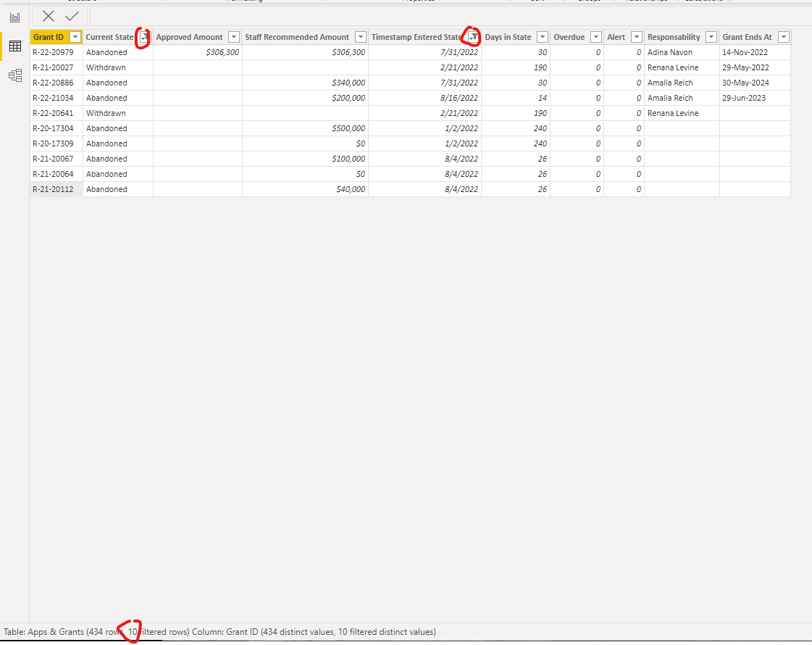Screen dimensions: 812x645
Task: Click cell R-21-20027
Action: click(x=56, y=67)
